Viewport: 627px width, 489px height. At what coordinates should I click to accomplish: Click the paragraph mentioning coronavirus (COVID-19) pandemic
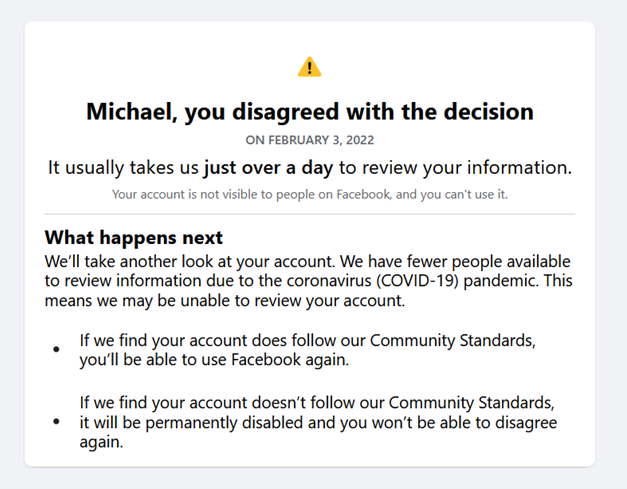308,281
